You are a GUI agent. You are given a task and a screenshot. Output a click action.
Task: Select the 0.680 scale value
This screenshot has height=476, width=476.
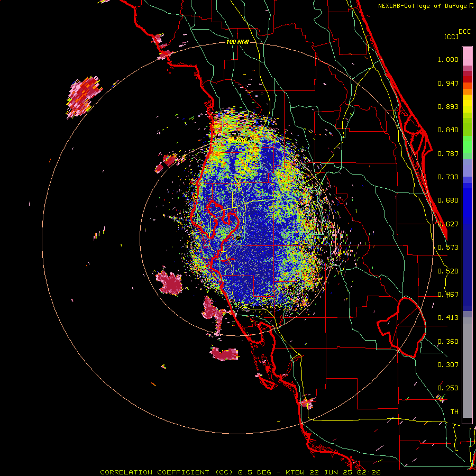[x=448, y=200]
